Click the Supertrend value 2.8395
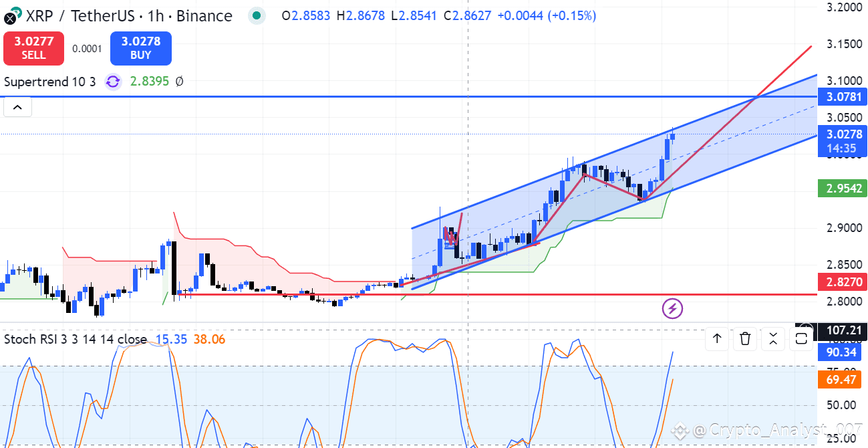 pyautogui.click(x=150, y=82)
